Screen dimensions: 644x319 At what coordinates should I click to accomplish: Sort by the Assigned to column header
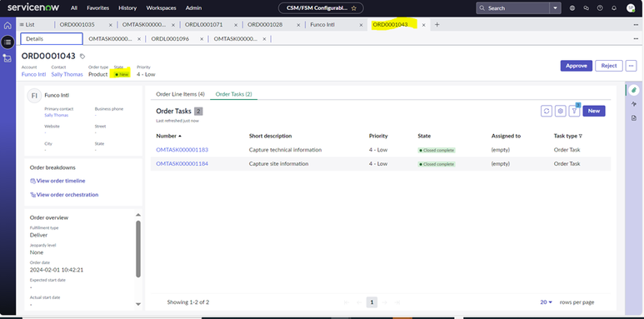point(506,136)
